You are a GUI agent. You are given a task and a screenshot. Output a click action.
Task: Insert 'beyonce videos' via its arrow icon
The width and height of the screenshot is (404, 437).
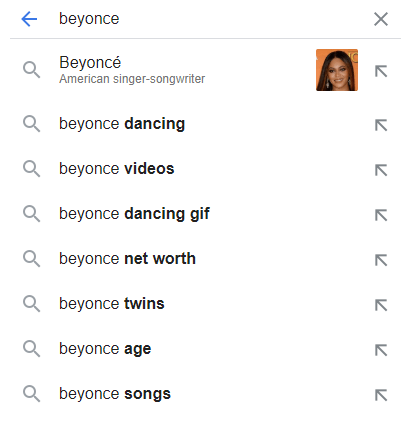tap(381, 170)
